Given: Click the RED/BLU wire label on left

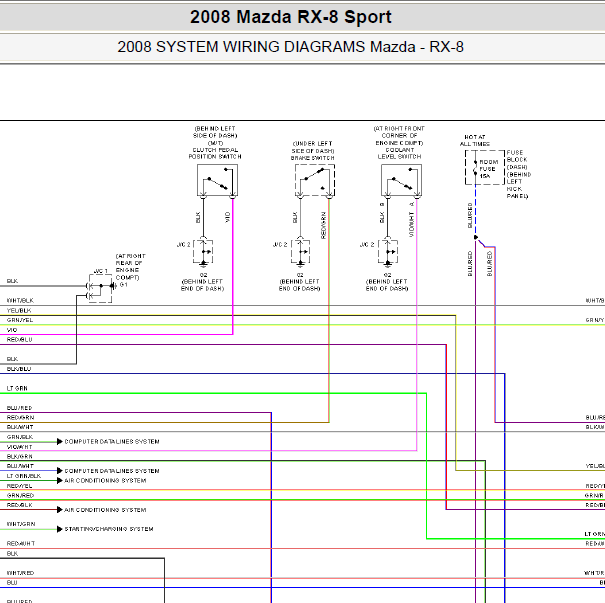Looking at the screenshot, I should click(19, 340).
